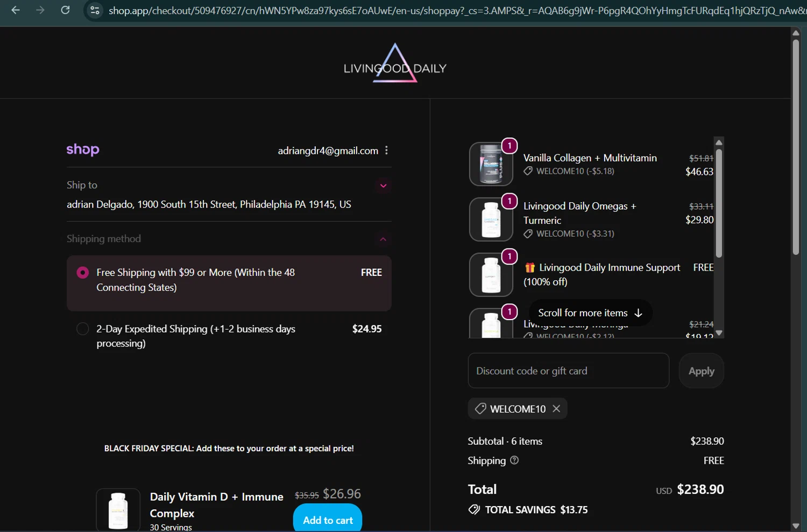Click the main page scrollbar thumb
807x532 pixels.
pos(796,147)
